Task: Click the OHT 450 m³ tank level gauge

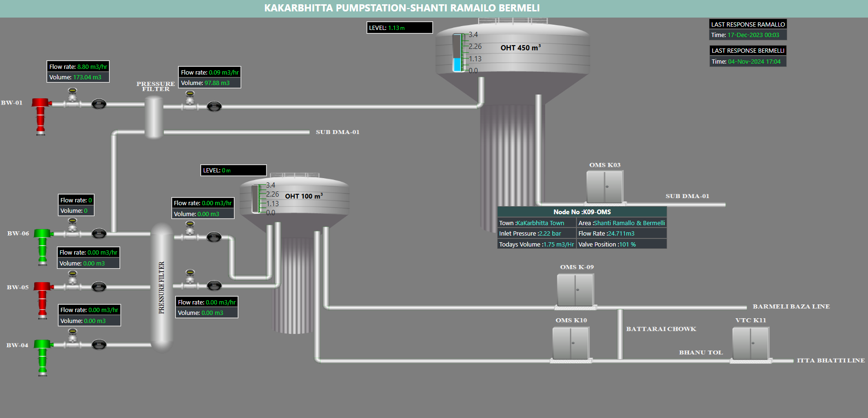Action: tap(458, 52)
